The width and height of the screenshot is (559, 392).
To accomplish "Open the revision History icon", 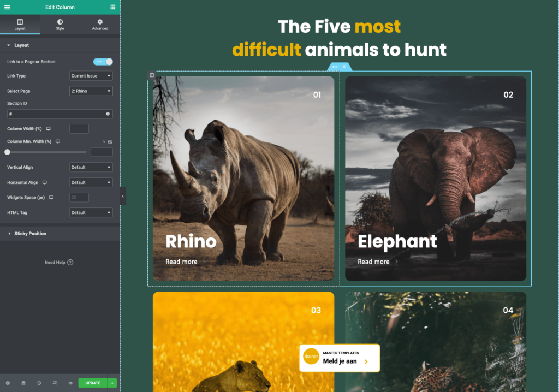I will click(39, 383).
